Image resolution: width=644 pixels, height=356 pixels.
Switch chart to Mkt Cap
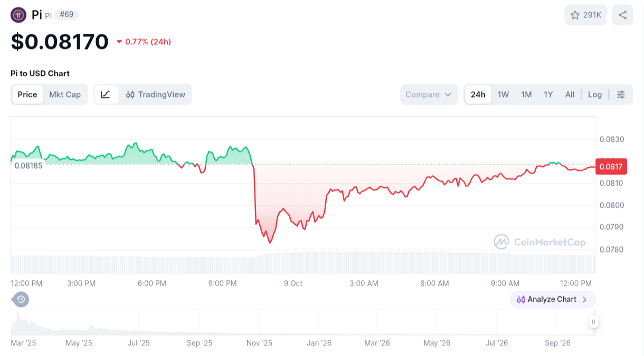tap(65, 94)
